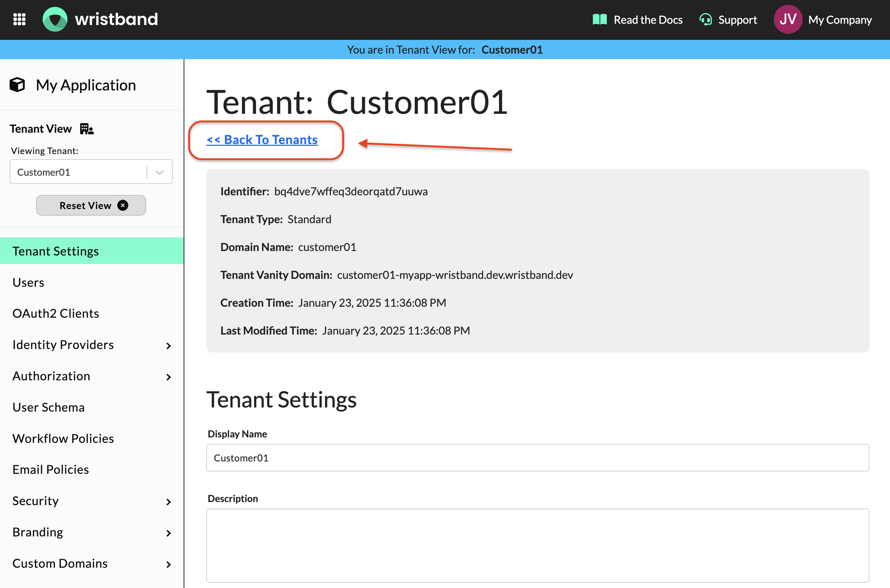Click the vanity domain customer01-myapp-wristband.dev.wristband.dev

[x=455, y=275]
